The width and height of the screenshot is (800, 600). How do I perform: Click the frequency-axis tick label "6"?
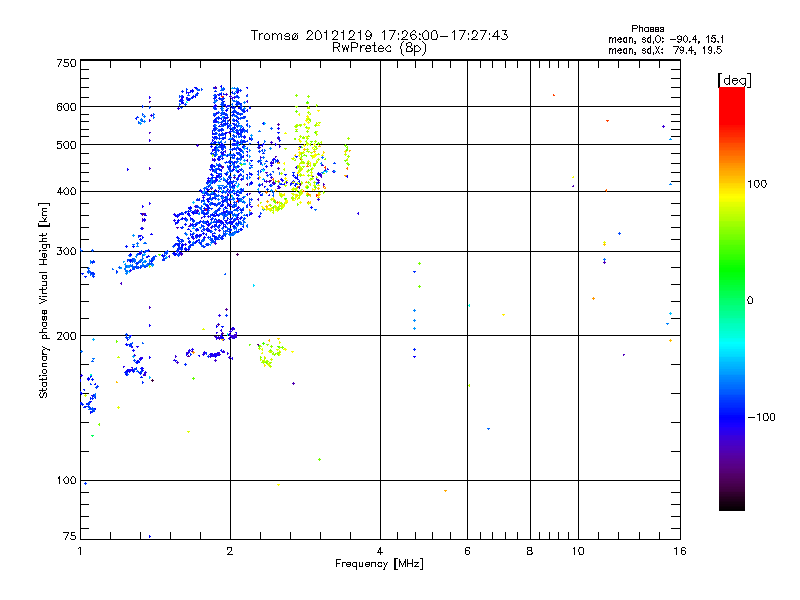pyautogui.click(x=467, y=551)
